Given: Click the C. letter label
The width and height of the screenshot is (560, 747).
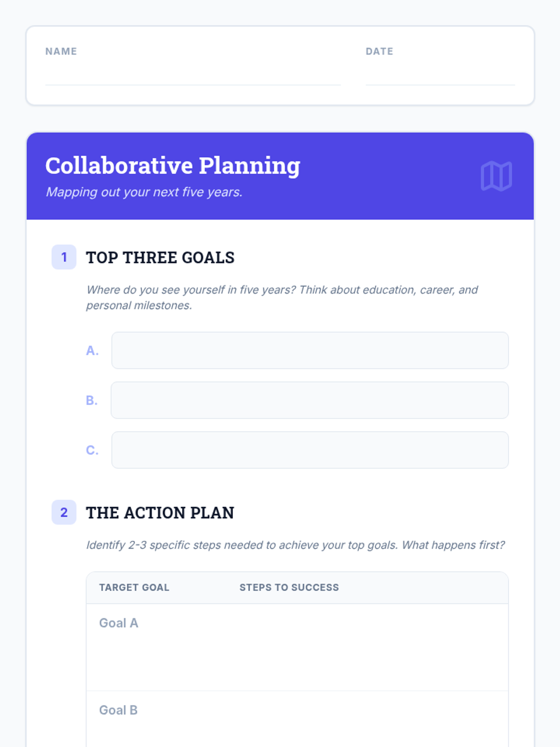Looking at the screenshot, I should pyautogui.click(x=92, y=451).
